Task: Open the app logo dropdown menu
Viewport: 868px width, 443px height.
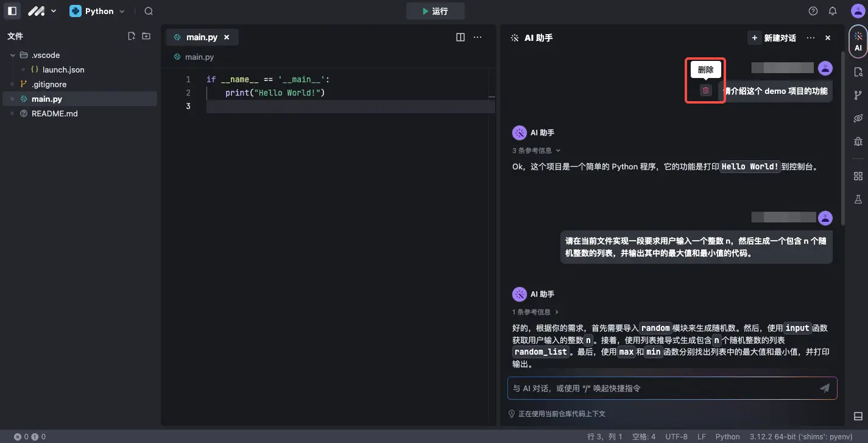Action: pos(43,11)
